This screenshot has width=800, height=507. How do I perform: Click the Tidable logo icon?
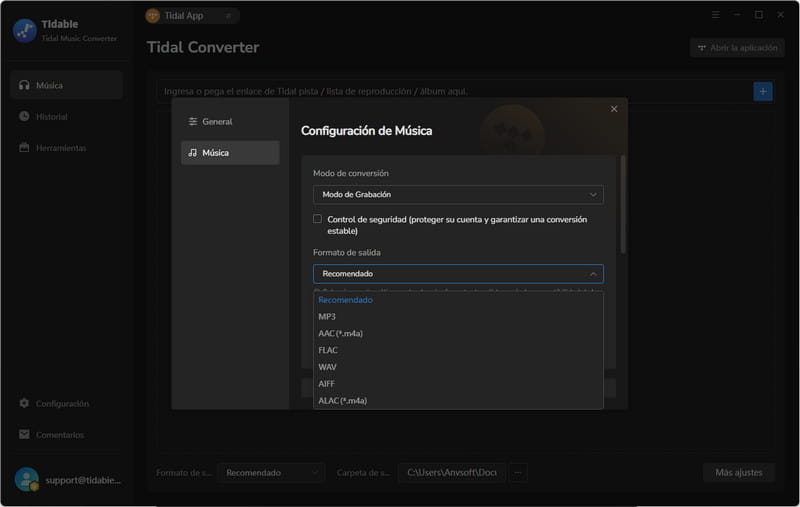pyautogui.click(x=24, y=31)
